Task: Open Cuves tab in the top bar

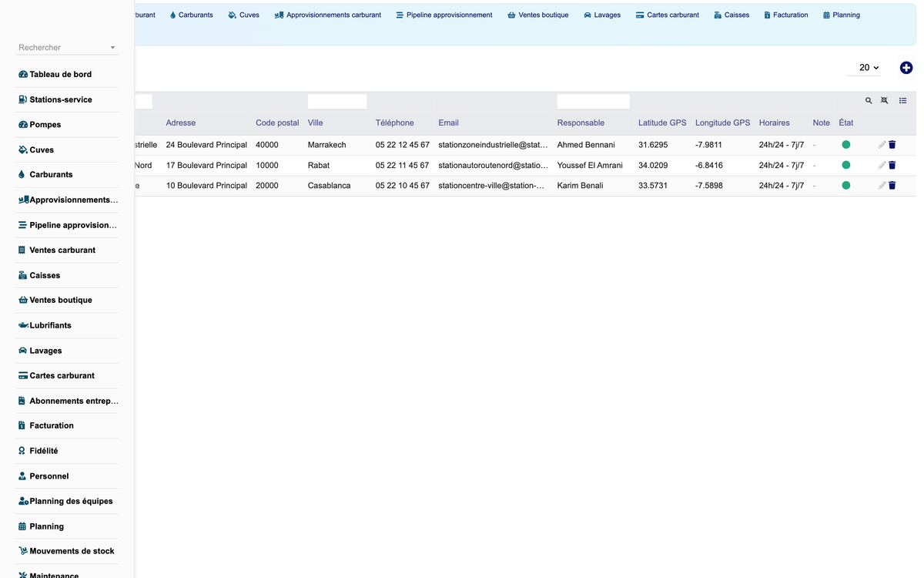Action: (244, 15)
